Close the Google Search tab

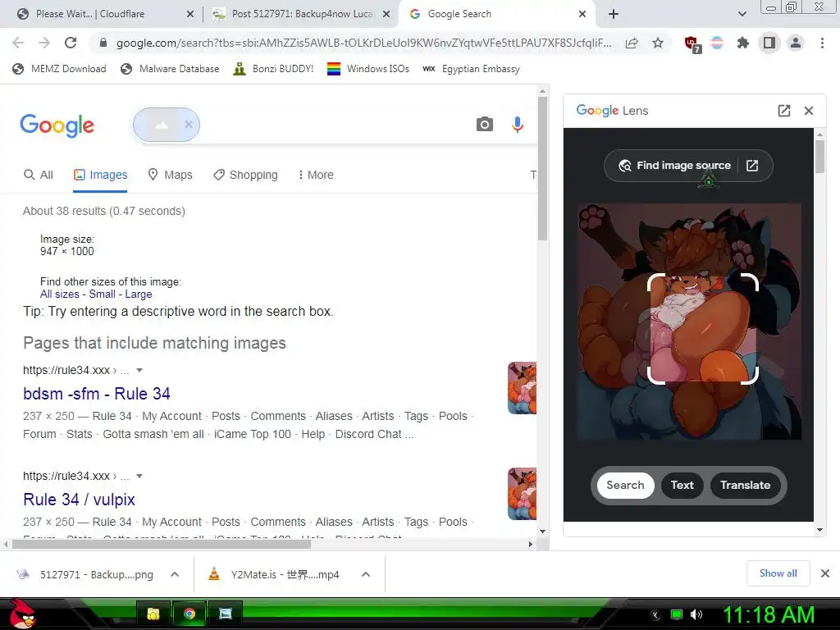point(582,14)
